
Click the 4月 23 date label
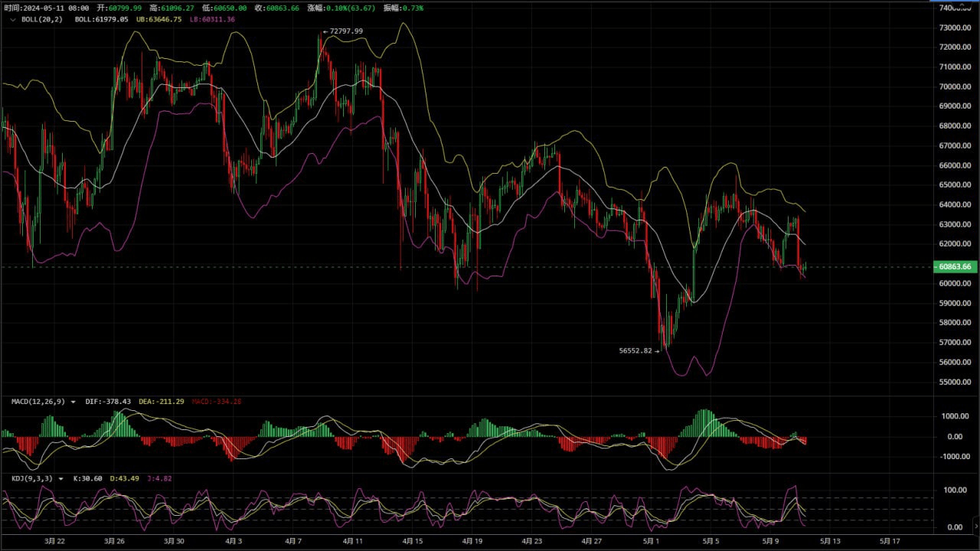tap(532, 541)
